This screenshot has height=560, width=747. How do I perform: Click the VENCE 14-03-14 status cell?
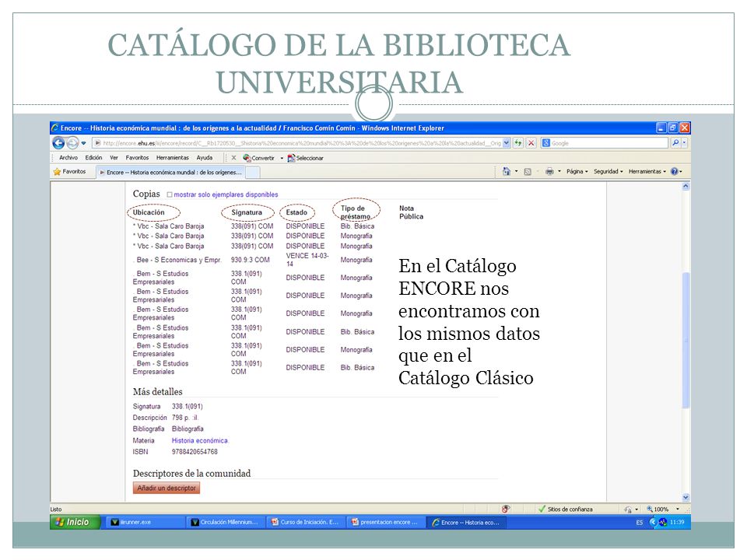click(307, 260)
